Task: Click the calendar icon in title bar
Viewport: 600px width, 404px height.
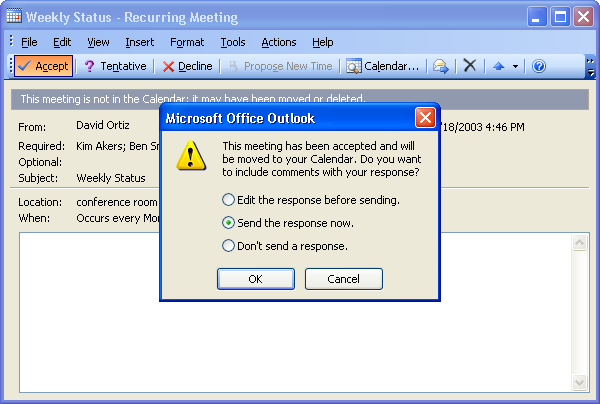Action: click(x=14, y=16)
